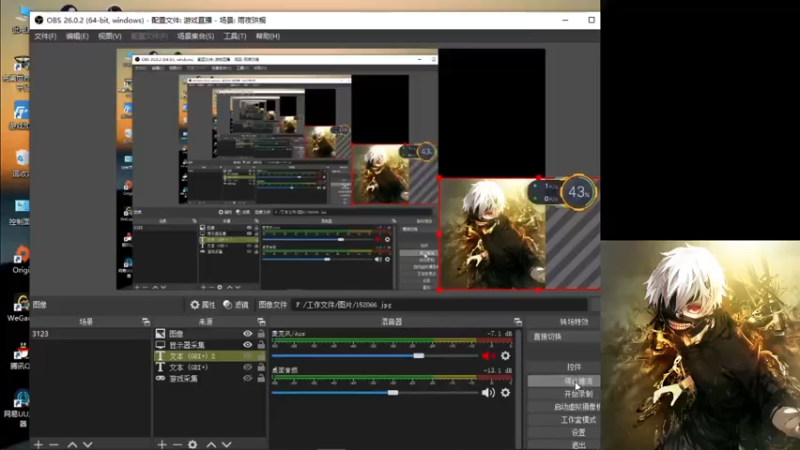Viewport: 800px width, 450px height.
Task: Open source properties gear below sources list
Action: pos(192,444)
